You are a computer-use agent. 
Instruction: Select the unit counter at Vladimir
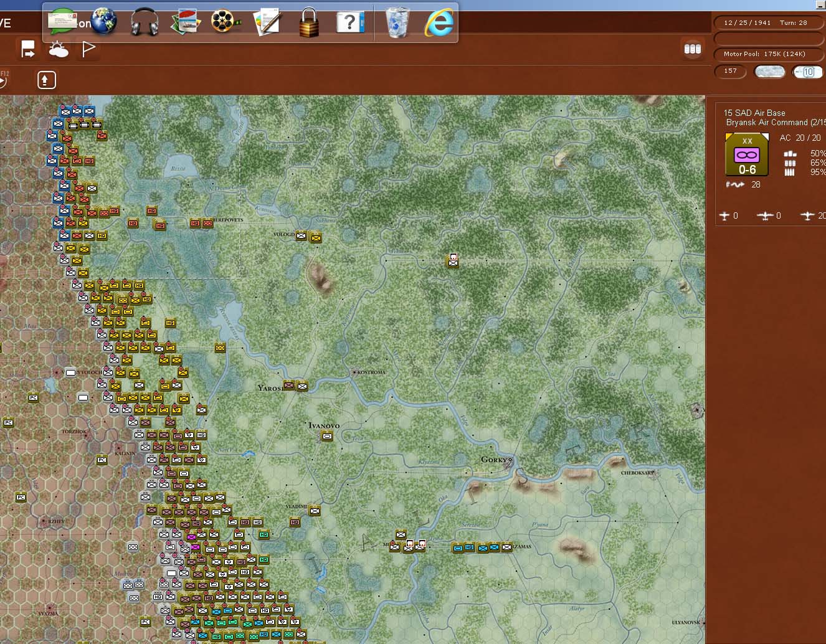coord(315,511)
